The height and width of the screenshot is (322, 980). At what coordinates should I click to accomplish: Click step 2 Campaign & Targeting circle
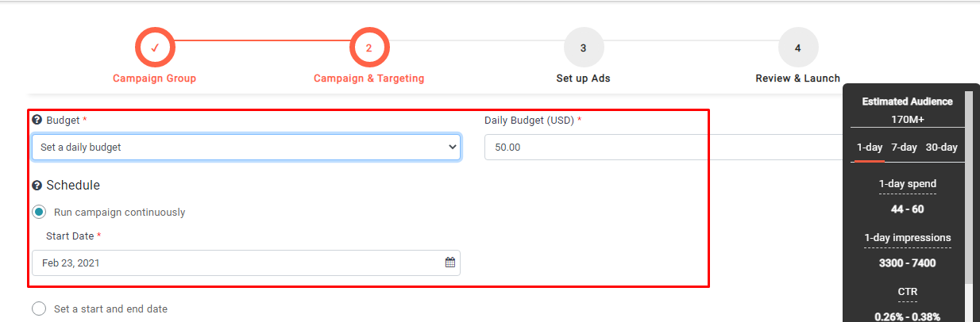pyautogui.click(x=368, y=48)
